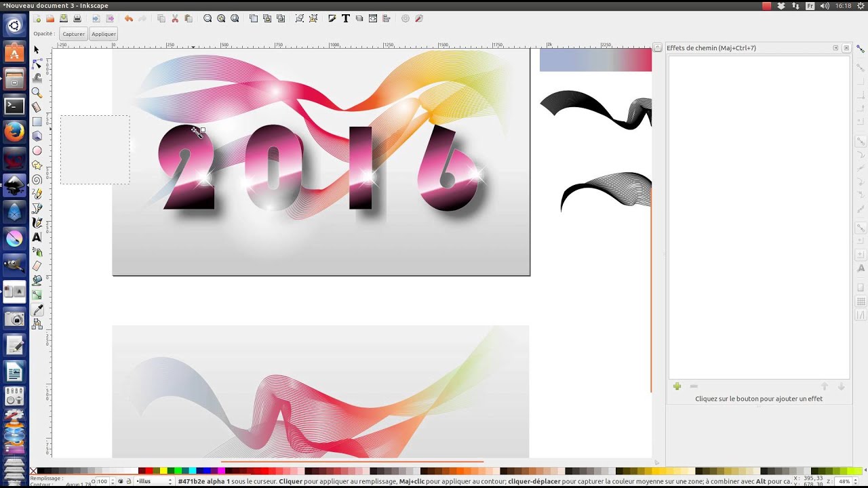
Task: Click the Cut scissors icon
Action: click(x=175, y=18)
